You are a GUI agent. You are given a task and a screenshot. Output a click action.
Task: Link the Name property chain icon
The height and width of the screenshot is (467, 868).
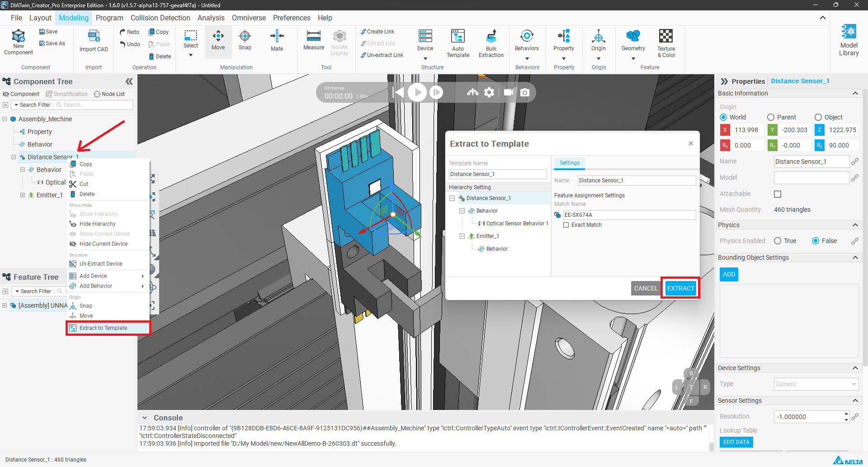(854, 162)
